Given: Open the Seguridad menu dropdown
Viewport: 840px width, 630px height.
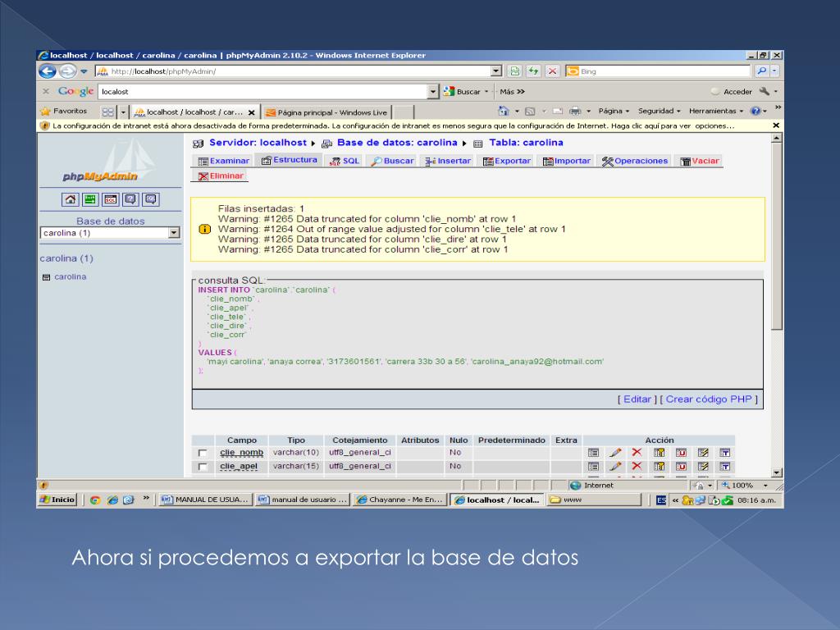Looking at the screenshot, I should pyautogui.click(x=659, y=111).
